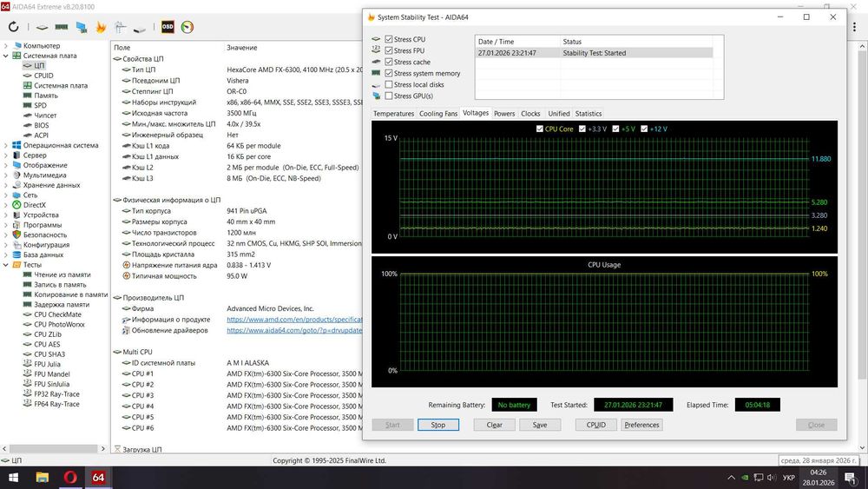Collapse the Системная плата tree node
The height and width of the screenshot is (489, 868).
[x=5, y=56]
